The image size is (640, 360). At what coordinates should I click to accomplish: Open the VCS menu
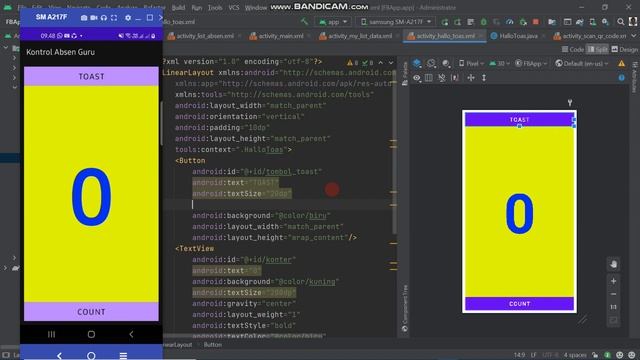(234, 7)
